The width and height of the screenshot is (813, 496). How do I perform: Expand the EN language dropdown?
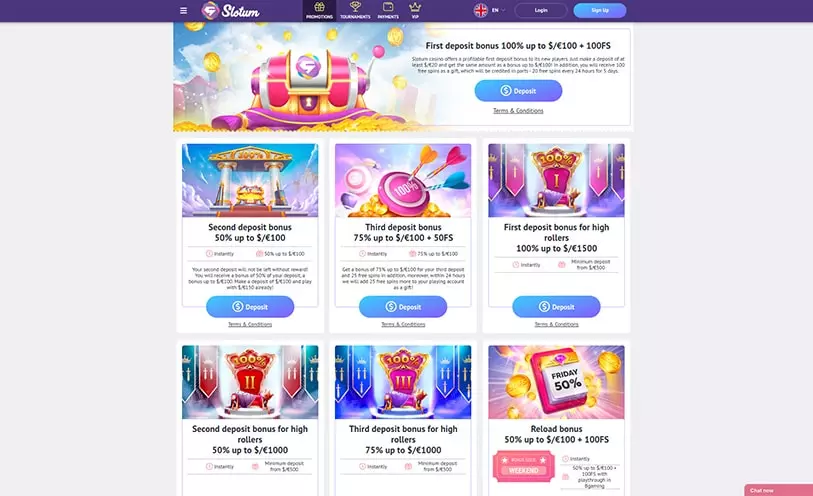(499, 10)
